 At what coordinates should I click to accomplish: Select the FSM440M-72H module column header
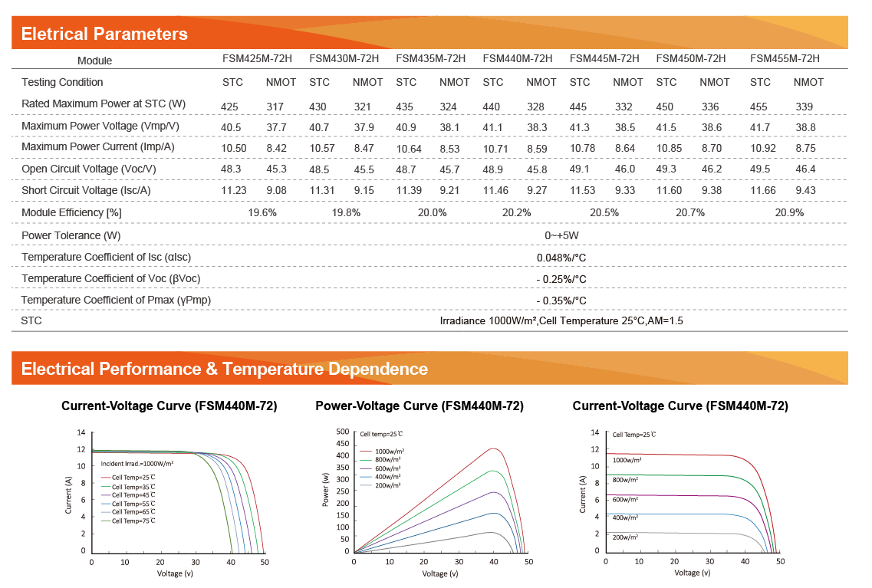[x=517, y=58]
